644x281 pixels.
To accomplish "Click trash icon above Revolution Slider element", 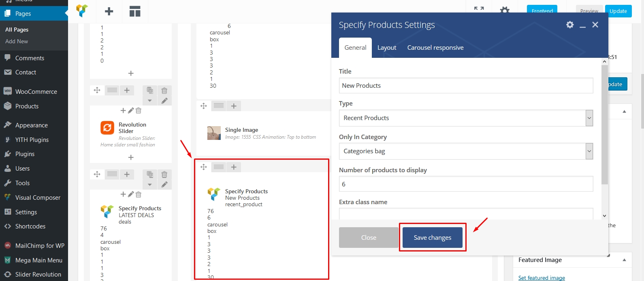I will tap(139, 110).
